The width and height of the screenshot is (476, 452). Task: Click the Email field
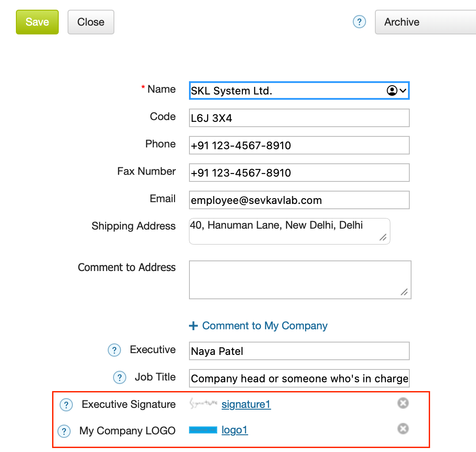(299, 200)
